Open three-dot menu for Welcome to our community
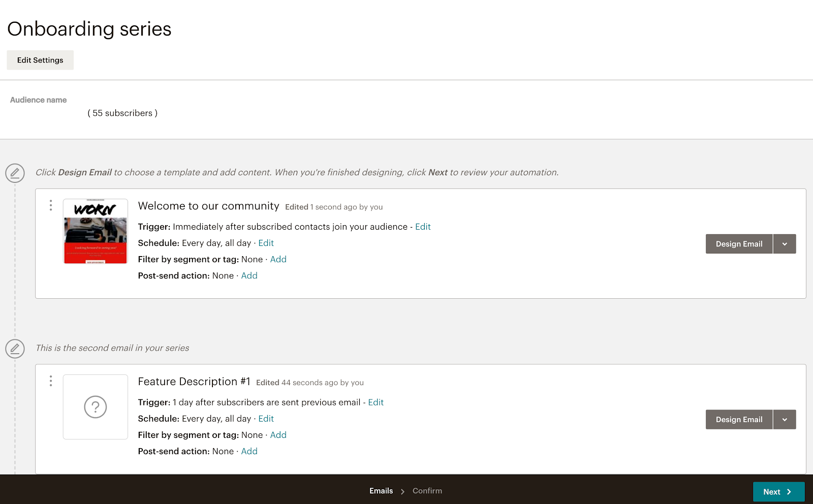Viewport: 813px width, 504px height. pos(51,205)
